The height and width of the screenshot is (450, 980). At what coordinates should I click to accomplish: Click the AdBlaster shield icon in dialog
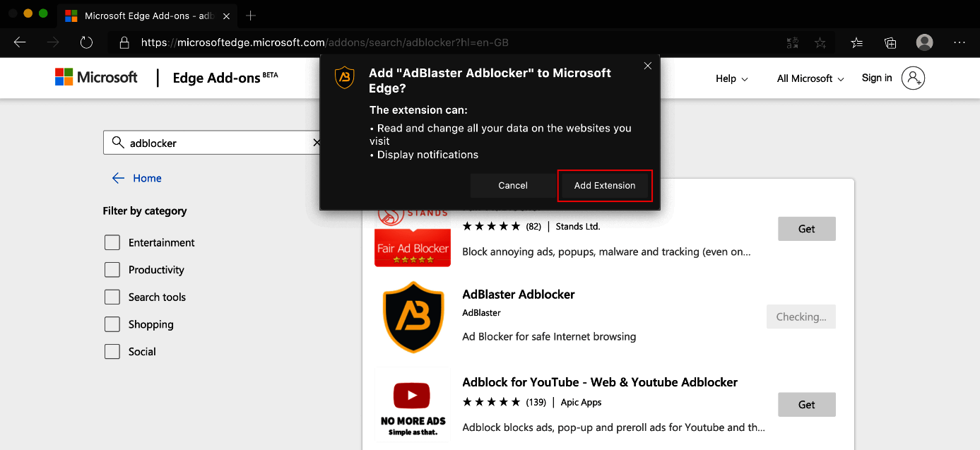click(344, 77)
